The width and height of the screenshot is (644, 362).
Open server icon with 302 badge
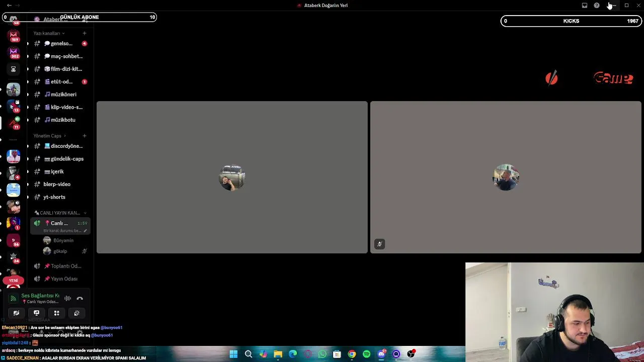click(14, 52)
